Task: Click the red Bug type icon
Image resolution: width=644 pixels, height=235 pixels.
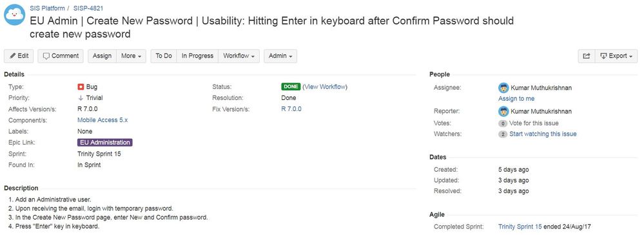Action: (x=81, y=87)
